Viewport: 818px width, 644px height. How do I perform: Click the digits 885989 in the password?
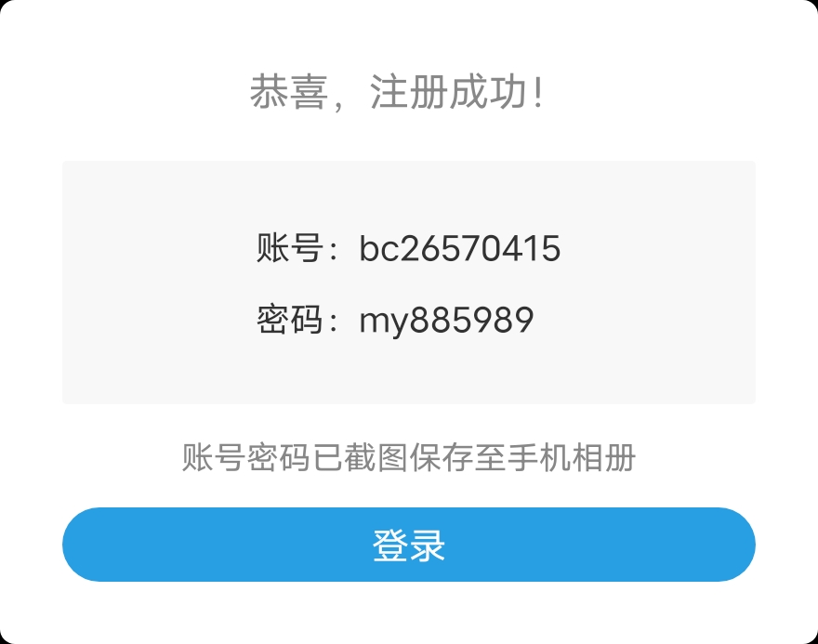(x=471, y=319)
